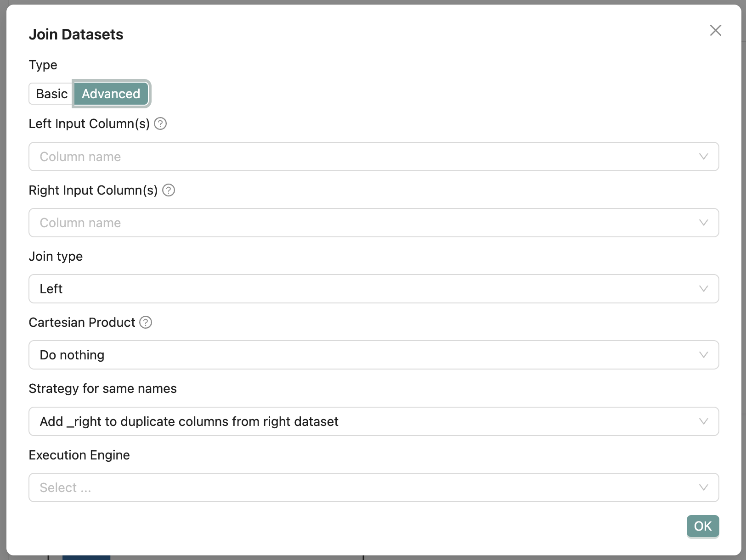The image size is (746, 560).
Task: Click the chevron in the Join type box
Action: (x=703, y=289)
